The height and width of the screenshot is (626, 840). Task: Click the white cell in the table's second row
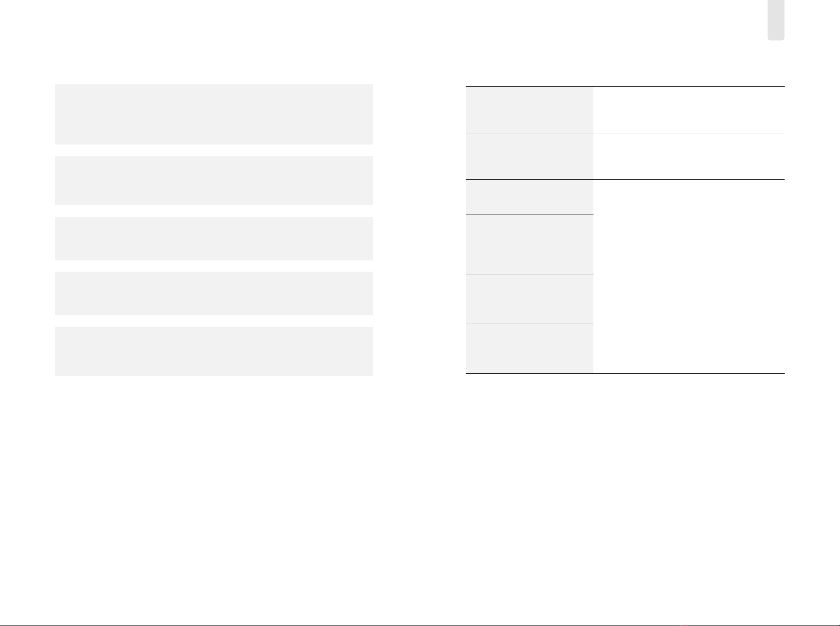(x=689, y=156)
